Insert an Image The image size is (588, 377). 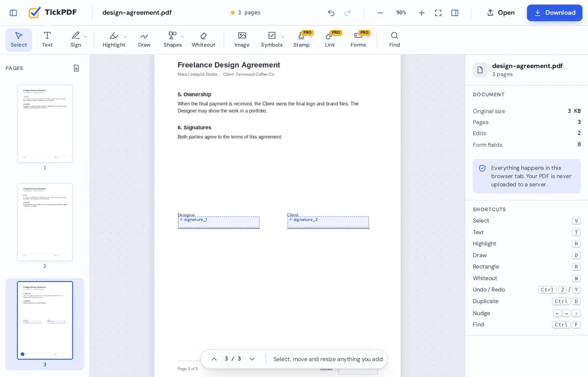click(242, 40)
